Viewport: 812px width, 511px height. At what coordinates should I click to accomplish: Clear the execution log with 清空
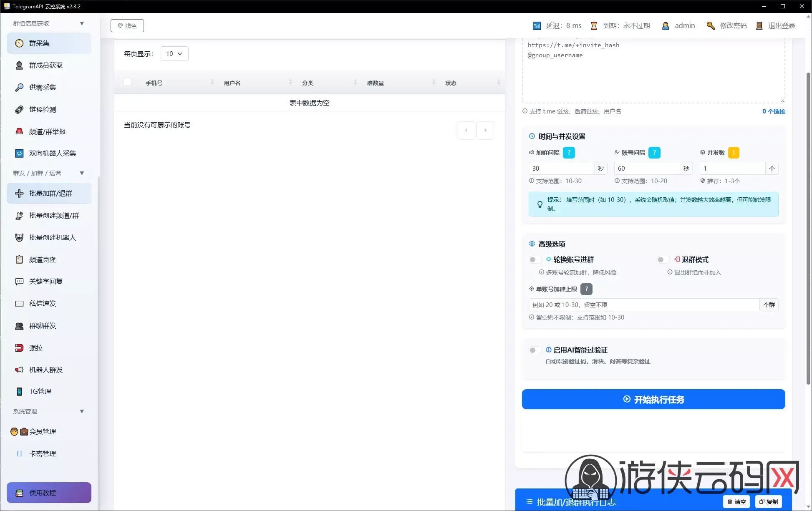click(736, 502)
